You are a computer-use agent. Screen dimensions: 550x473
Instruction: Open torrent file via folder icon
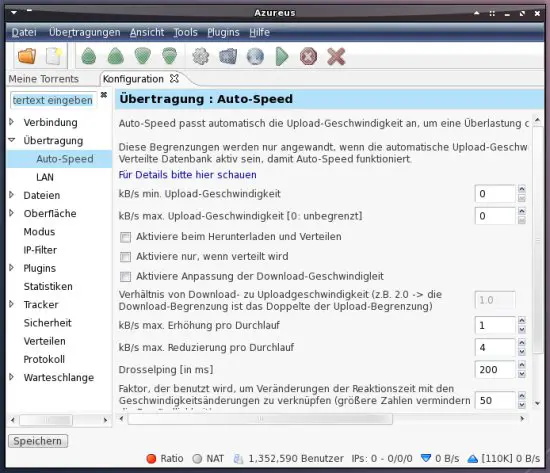coord(27,56)
